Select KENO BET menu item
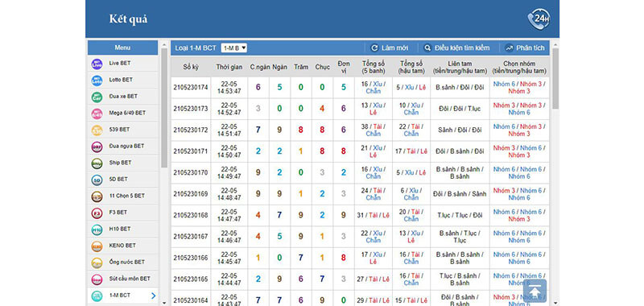Image resolution: width=644 pixels, height=306 pixels. (x=123, y=246)
